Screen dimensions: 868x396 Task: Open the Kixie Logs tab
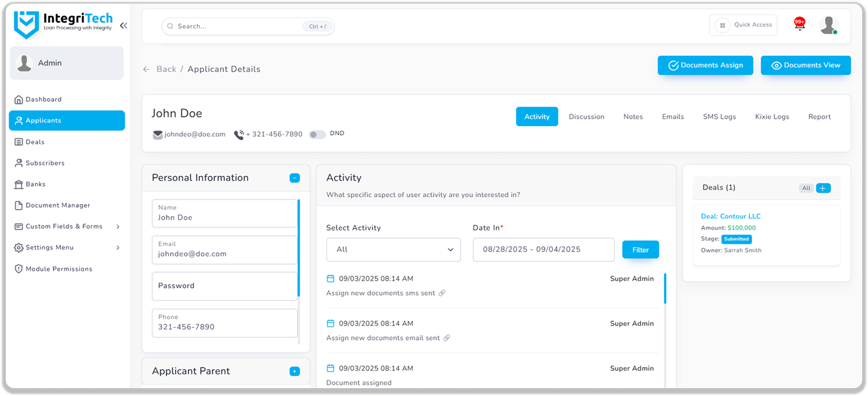click(x=772, y=117)
